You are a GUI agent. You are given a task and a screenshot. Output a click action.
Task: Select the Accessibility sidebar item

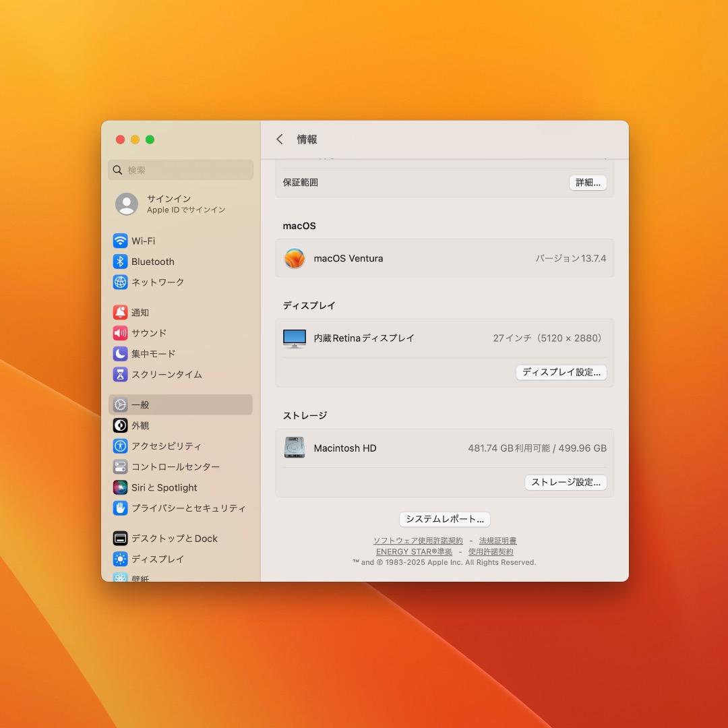[166, 446]
